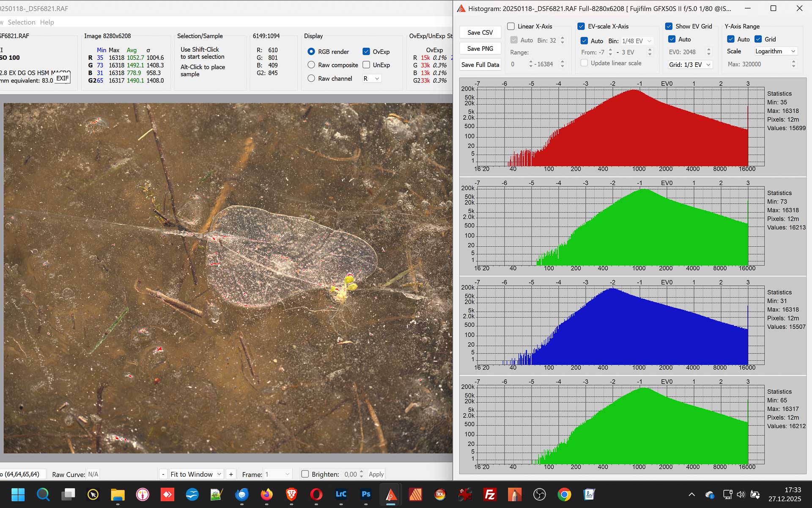This screenshot has width=812, height=508.
Task: Launch FileZilla from the taskbar
Action: click(490, 494)
